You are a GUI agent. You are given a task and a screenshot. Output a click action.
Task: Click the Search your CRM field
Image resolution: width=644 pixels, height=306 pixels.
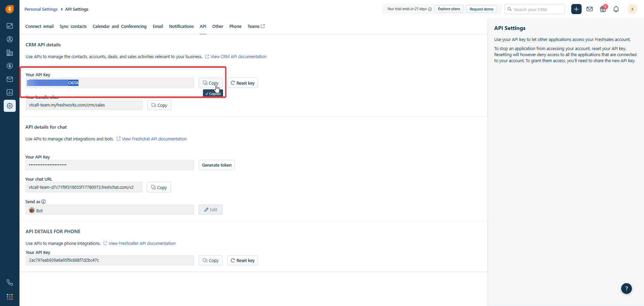535,9
